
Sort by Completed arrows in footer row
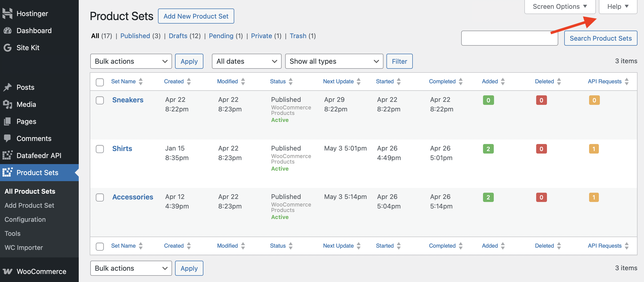pos(461,246)
